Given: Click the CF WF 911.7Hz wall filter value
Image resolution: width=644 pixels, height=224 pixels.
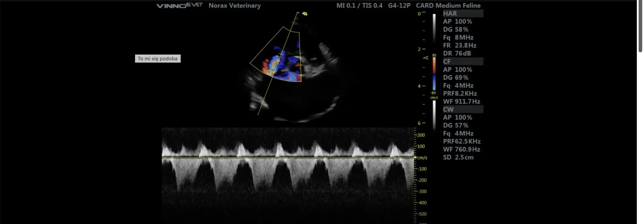Looking at the screenshot, I should (x=461, y=102).
